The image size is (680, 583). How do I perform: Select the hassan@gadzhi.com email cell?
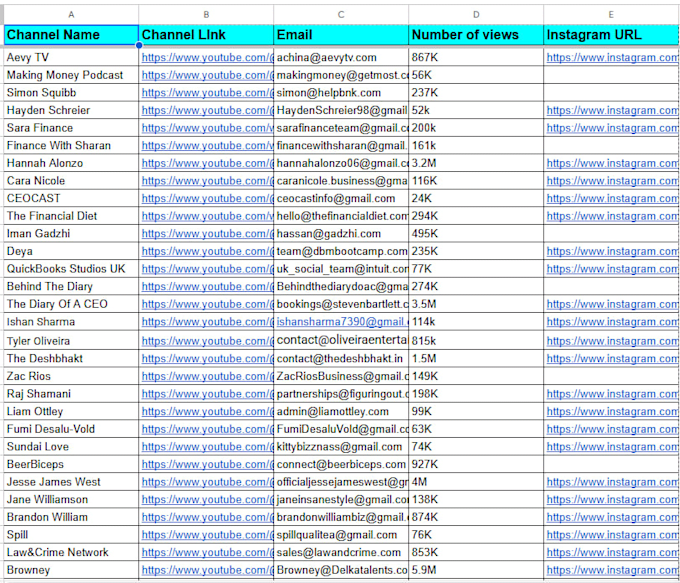(x=341, y=234)
